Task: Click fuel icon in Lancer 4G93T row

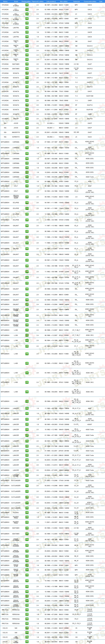Action: click(27, 424)
